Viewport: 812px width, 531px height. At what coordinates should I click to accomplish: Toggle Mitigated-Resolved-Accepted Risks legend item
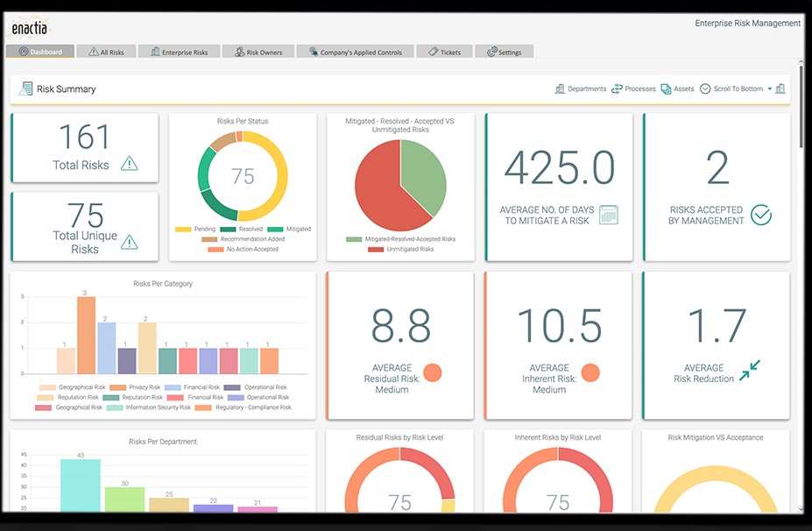[x=401, y=239]
